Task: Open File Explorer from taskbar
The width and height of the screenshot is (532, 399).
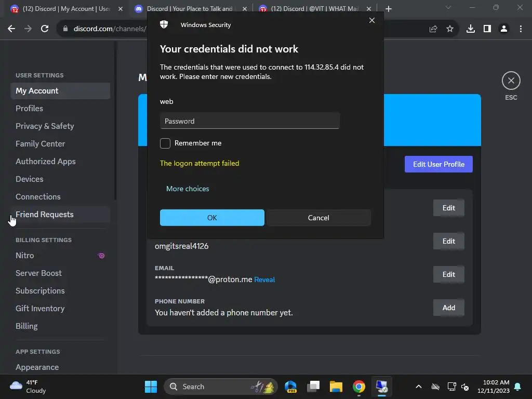Action: [x=336, y=387]
